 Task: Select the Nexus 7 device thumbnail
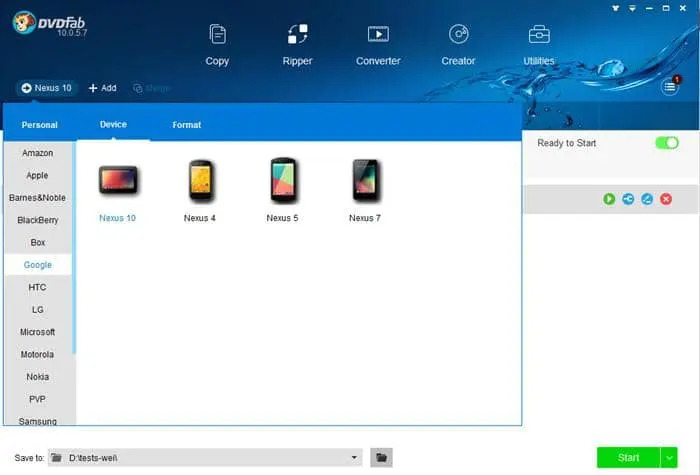(x=365, y=180)
